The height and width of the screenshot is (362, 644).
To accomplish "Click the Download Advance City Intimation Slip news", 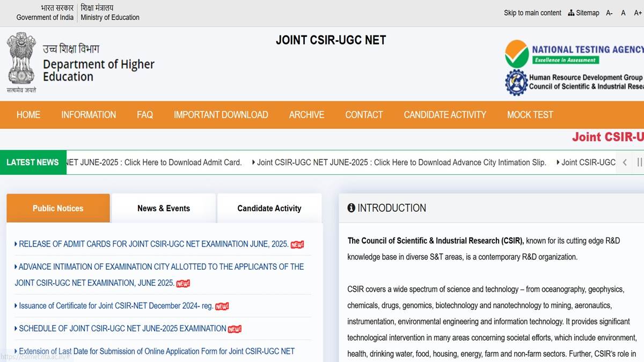I will coord(401,162).
